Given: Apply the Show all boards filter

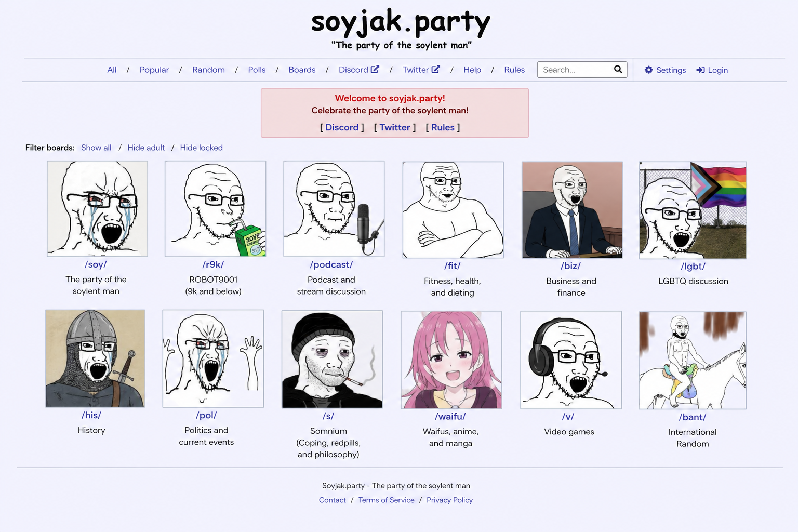Looking at the screenshot, I should coord(96,148).
